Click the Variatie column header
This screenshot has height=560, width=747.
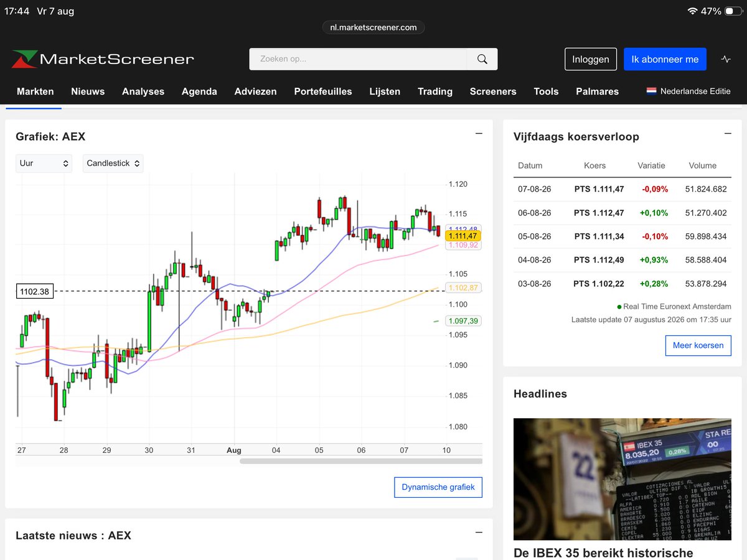click(x=652, y=166)
